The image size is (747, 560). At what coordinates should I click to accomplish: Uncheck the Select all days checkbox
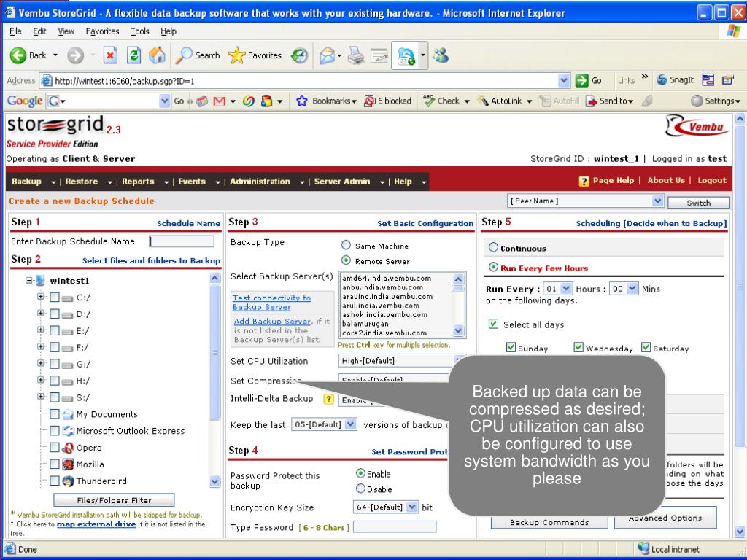click(493, 324)
